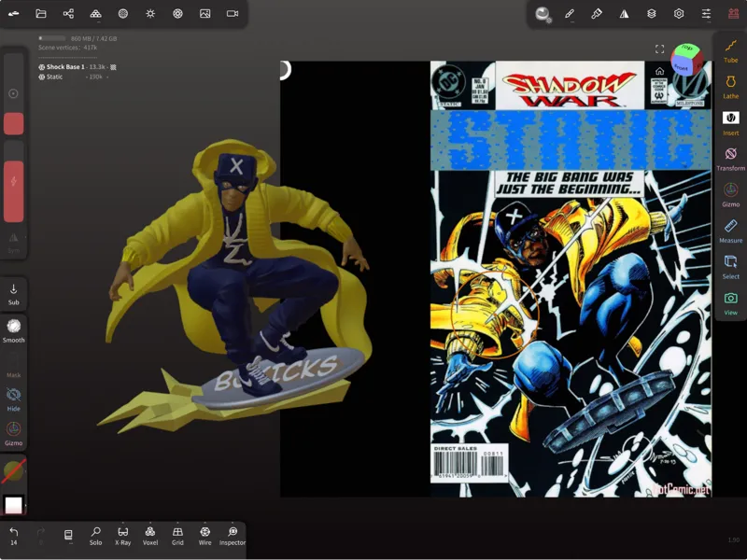Open the Camera menu
This screenshot has width=747, height=560.
(x=233, y=14)
